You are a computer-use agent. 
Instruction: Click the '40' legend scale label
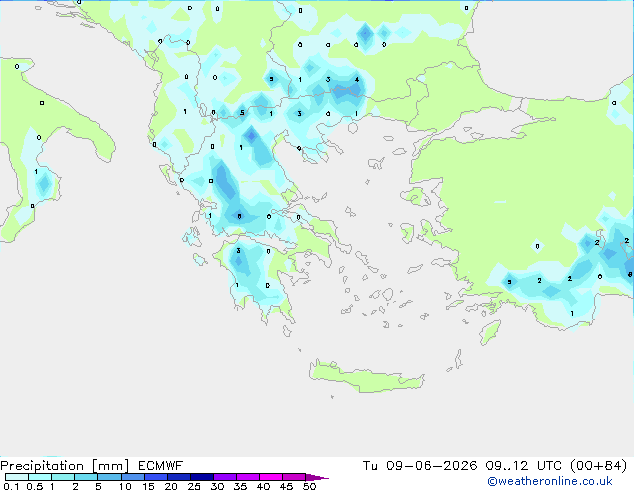tap(263, 486)
